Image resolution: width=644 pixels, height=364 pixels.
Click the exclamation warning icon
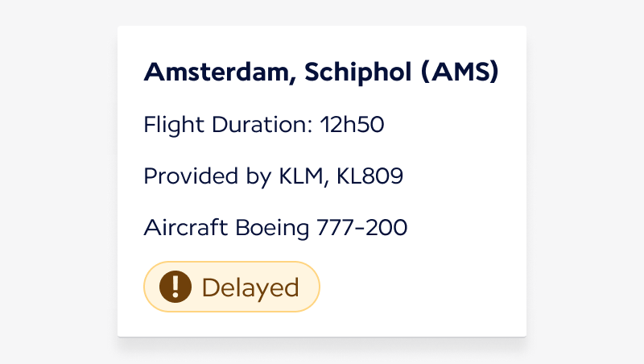pyautogui.click(x=175, y=287)
